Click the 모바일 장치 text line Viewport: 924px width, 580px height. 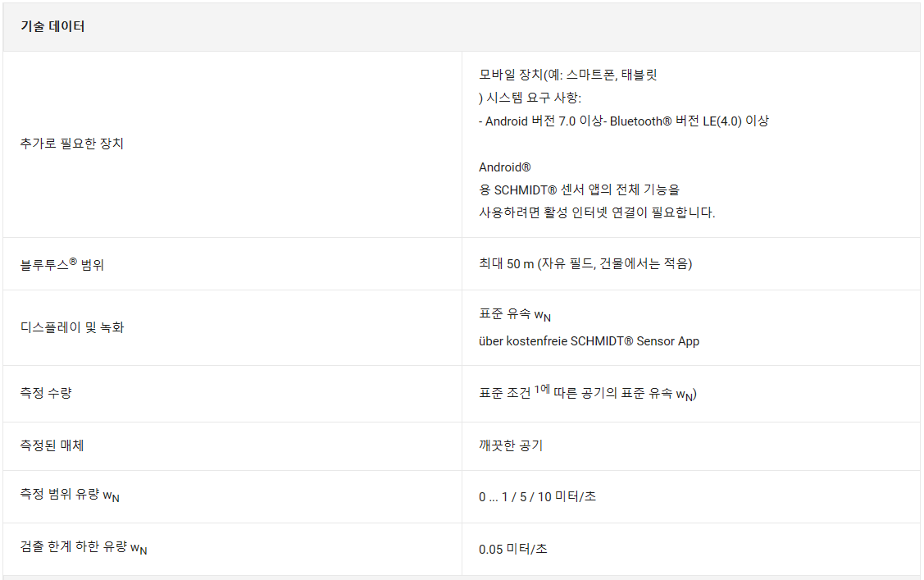568,75
